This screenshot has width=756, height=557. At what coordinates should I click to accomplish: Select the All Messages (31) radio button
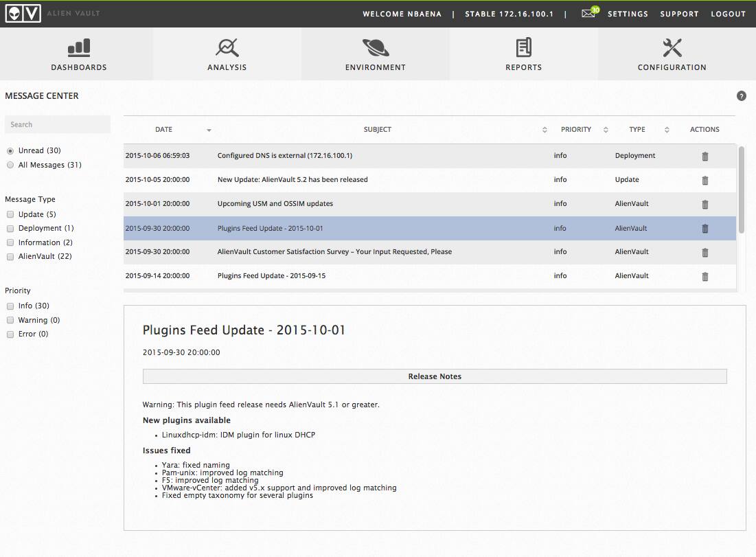(x=10, y=165)
